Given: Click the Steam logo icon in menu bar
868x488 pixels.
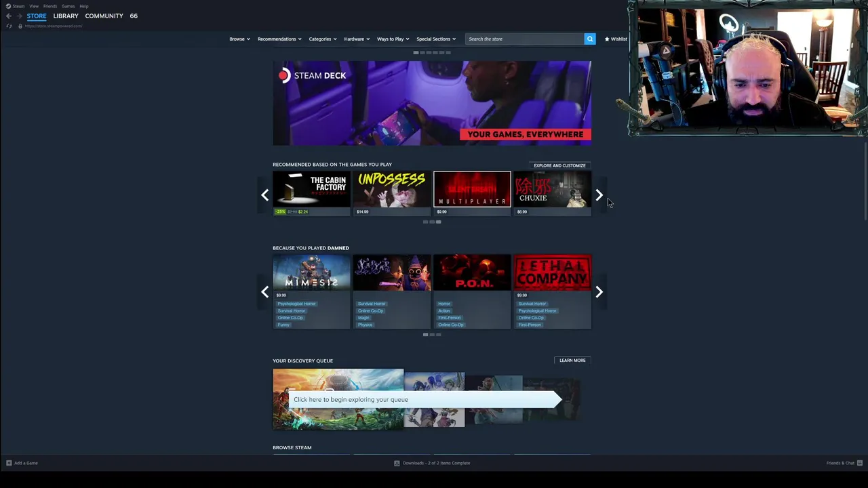Looking at the screenshot, I should [x=8, y=6].
